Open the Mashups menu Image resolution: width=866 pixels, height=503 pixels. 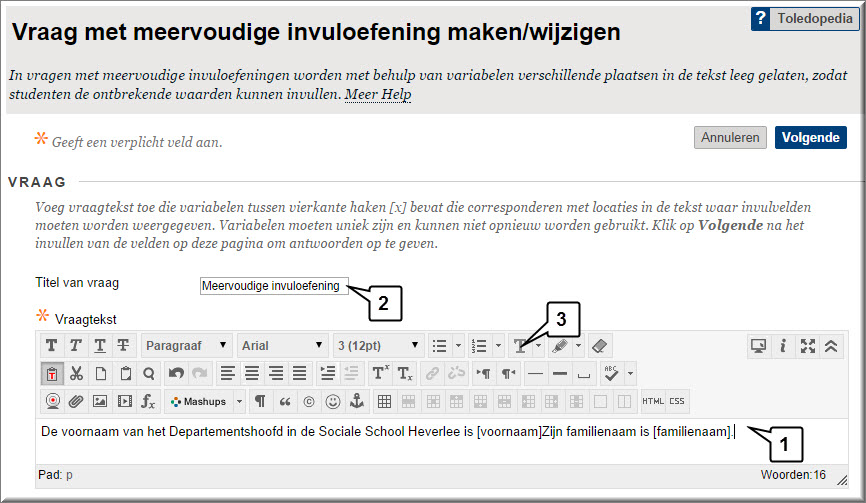point(199,401)
